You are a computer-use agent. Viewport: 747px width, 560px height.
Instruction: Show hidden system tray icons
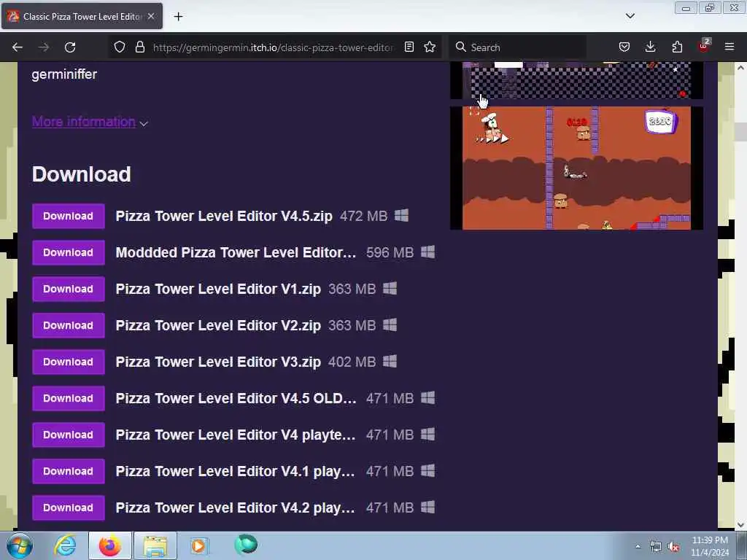click(x=638, y=546)
